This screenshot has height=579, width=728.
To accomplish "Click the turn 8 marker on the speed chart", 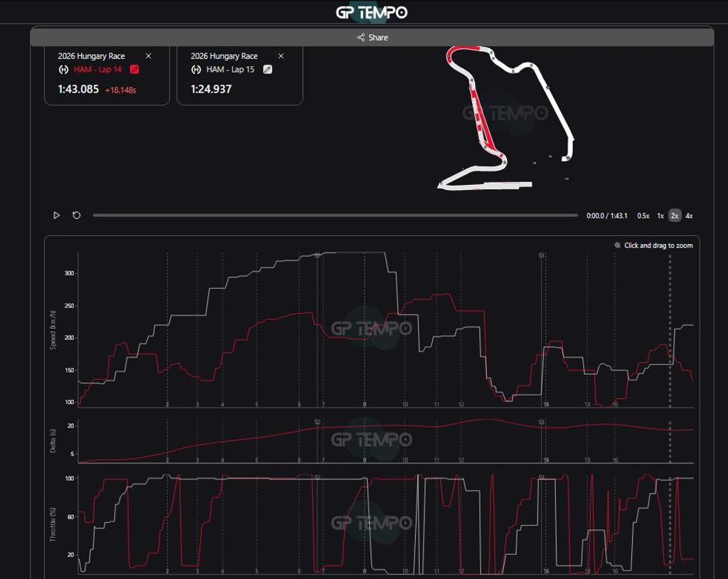I will pos(365,404).
